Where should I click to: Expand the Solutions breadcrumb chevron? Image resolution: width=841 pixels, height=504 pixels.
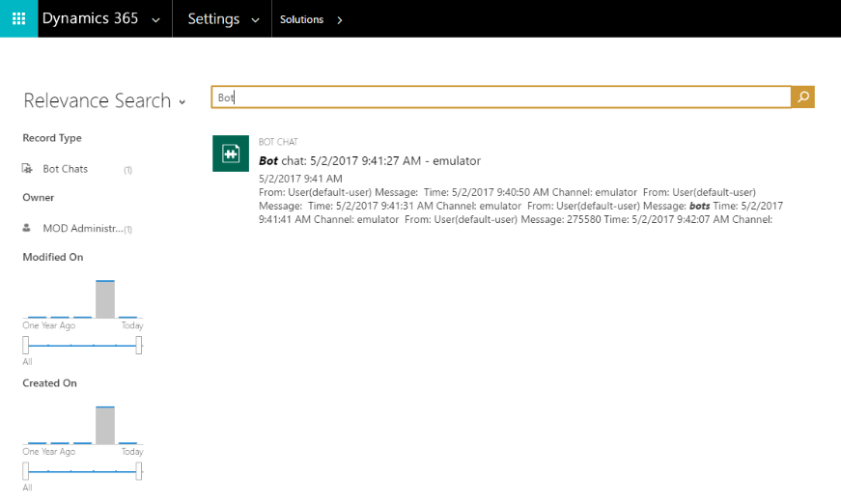point(340,20)
